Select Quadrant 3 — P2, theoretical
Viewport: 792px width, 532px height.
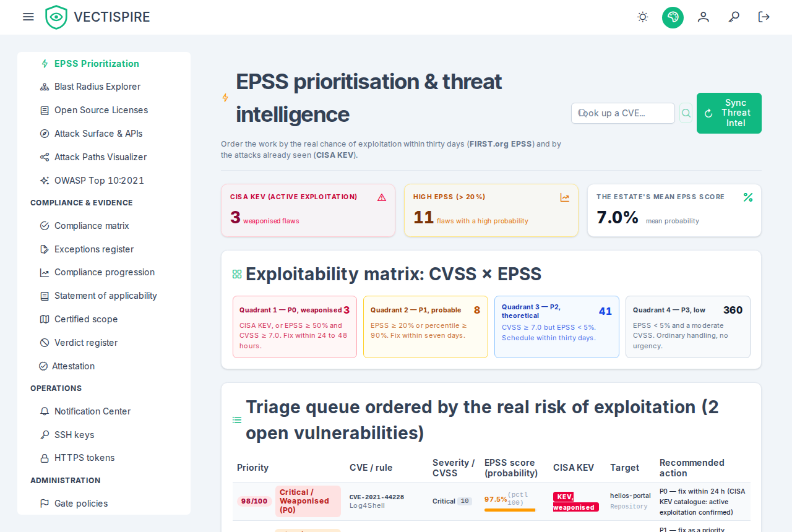point(557,327)
